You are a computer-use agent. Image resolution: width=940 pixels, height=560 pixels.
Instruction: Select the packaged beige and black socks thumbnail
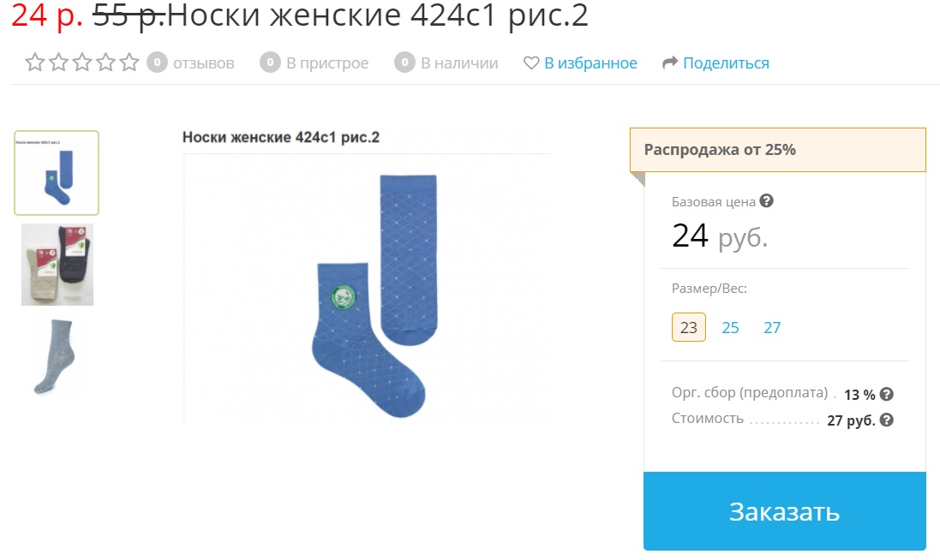point(57,265)
